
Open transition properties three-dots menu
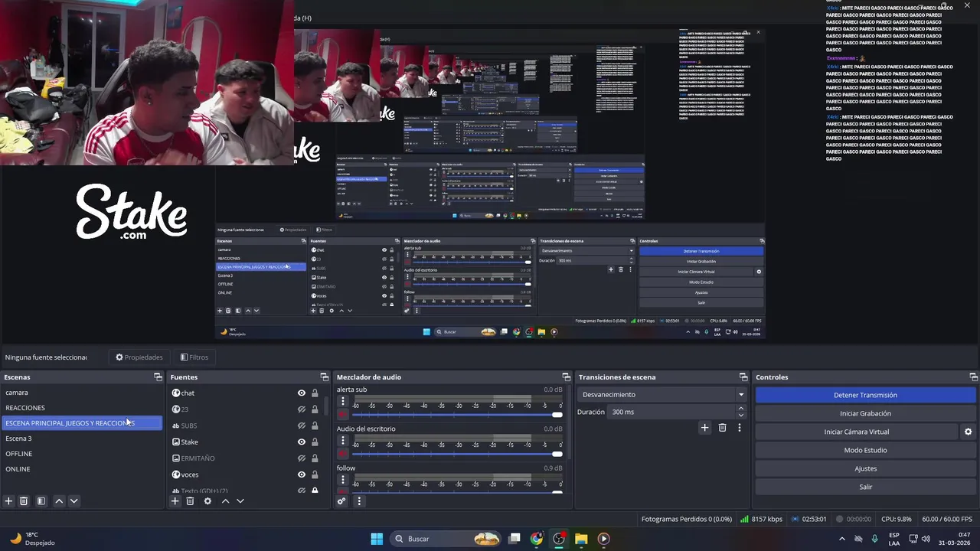click(x=740, y=428)
